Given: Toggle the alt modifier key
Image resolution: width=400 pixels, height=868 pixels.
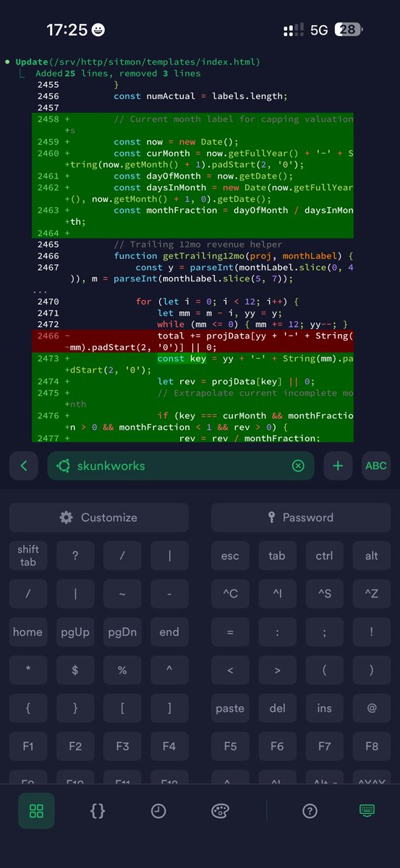Looking at the screenshot, I should coord(372,556).
